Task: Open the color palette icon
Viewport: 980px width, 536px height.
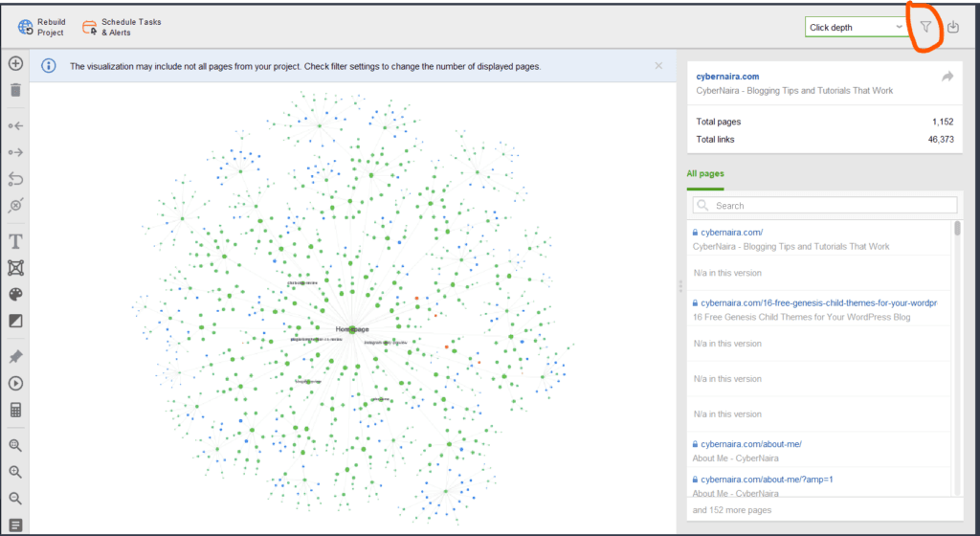Action: click(x=15, y=294)
